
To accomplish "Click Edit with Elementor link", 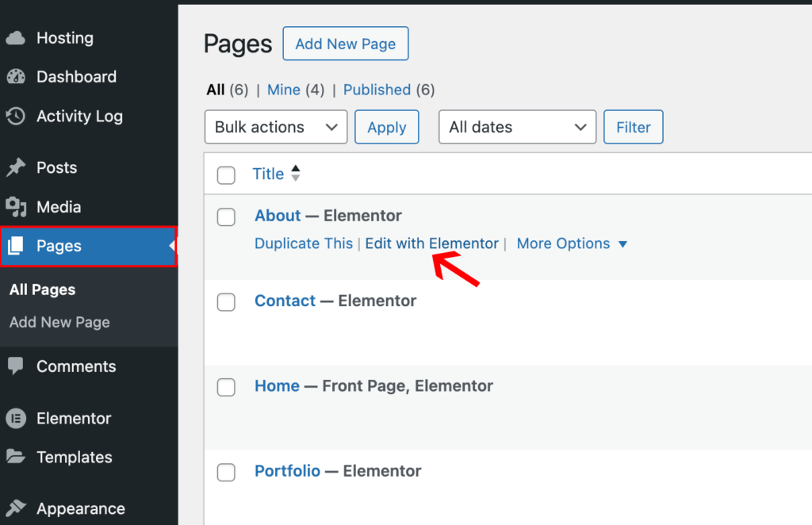I will (432, 243).
